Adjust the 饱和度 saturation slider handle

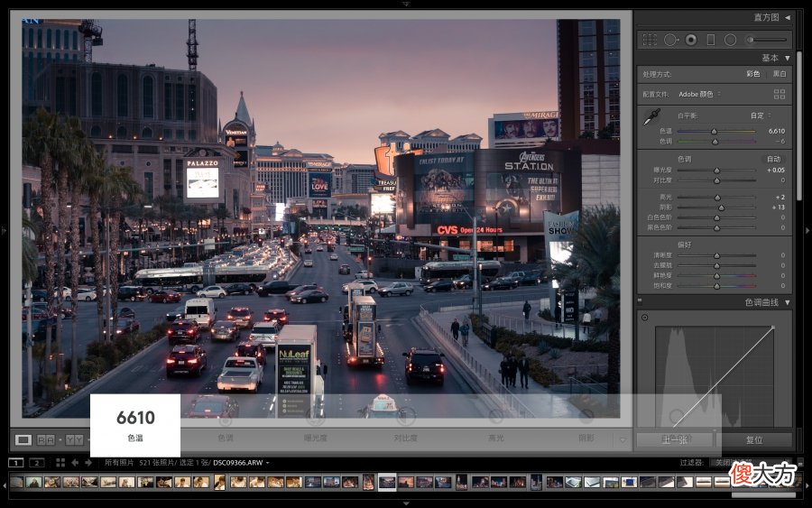(716, 286)
